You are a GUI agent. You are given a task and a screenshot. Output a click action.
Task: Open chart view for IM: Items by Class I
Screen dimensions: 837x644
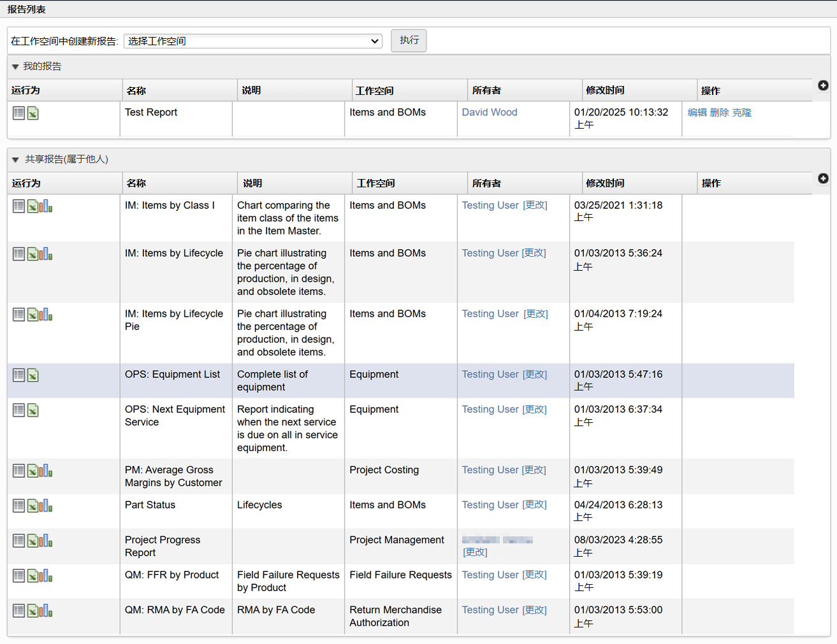[x=46, y=206]
